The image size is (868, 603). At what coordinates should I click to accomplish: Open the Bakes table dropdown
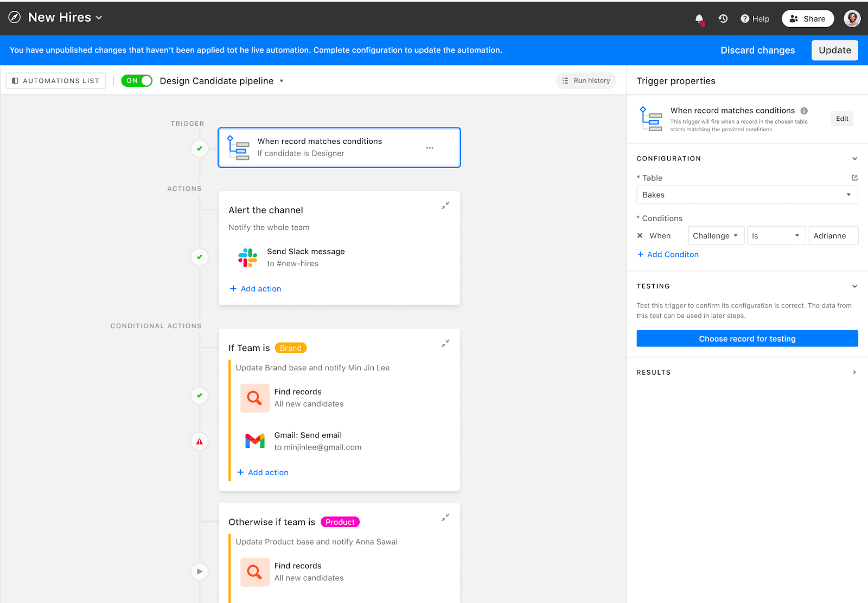click(x=747, y=195)
